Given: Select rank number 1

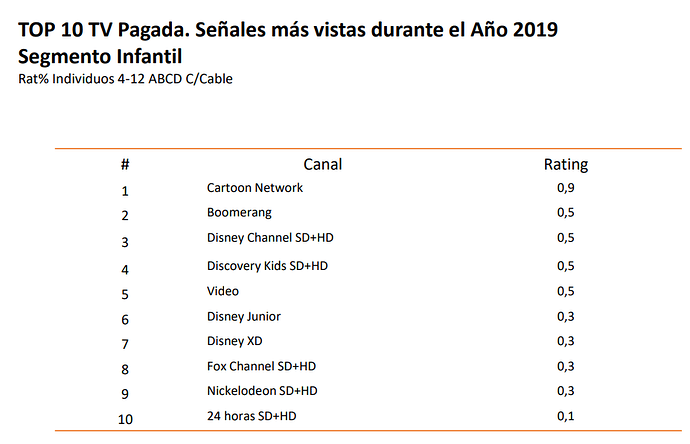Looking at the screenshot, I should (125, 191).
